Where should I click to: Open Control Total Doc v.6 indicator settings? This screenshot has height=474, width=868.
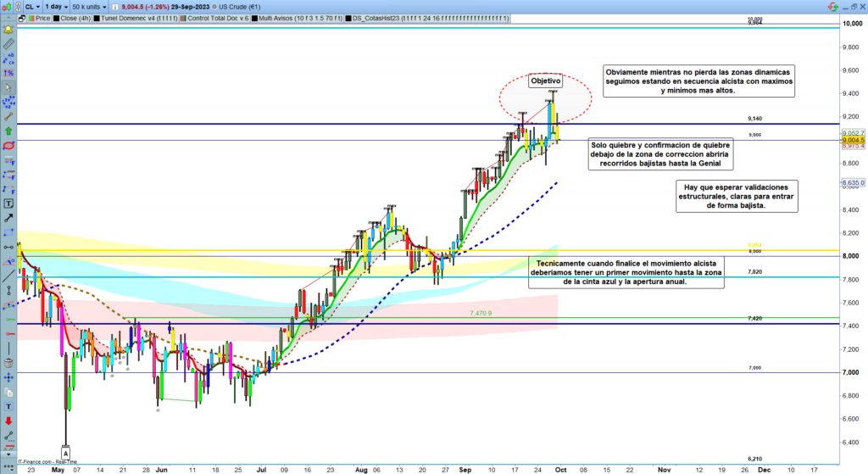click(220, 18)
